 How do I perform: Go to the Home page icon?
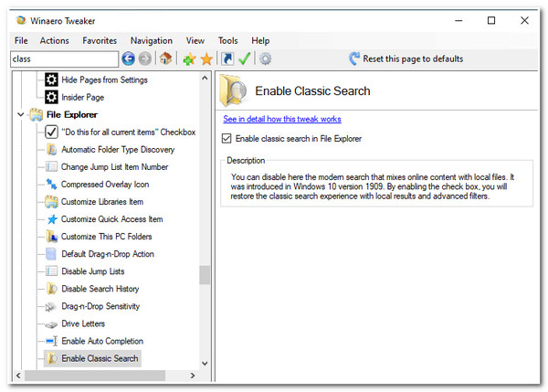pos(165,58)
